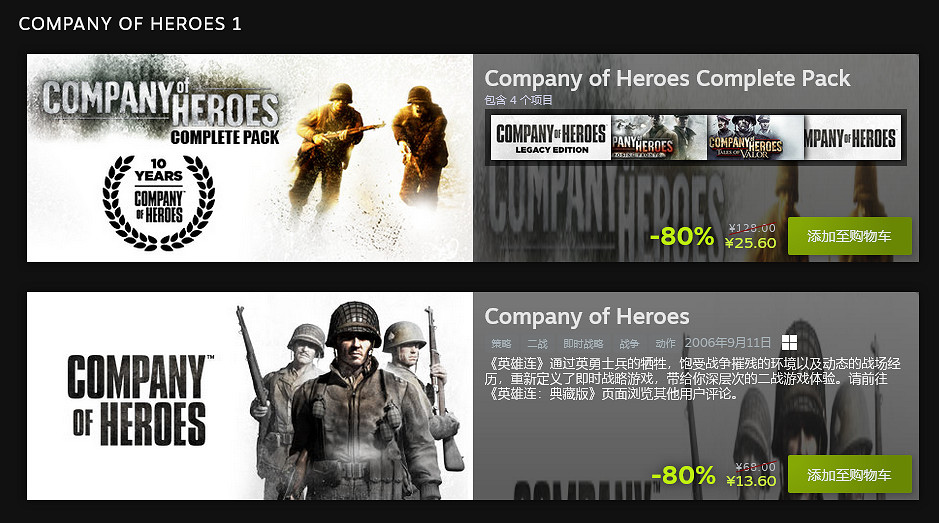
Task: Select the 即时战略 tag
Action: click(x=583, y=343)
